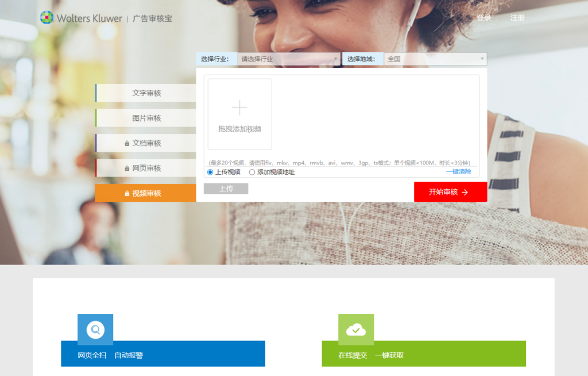Switch to the 图片审核 tab
The width and height of the screenshot is (588, 376).
tap(146, 118)
